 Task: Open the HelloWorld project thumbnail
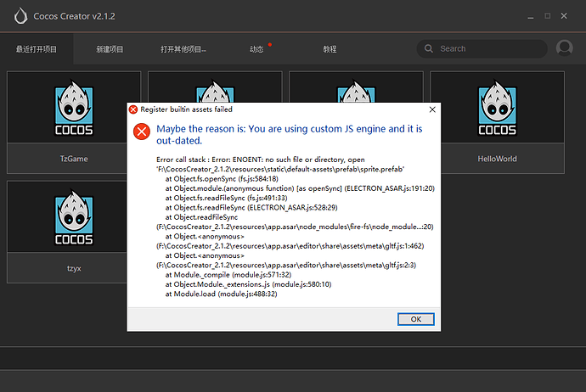pyautogui.click(x=497, y=107)
